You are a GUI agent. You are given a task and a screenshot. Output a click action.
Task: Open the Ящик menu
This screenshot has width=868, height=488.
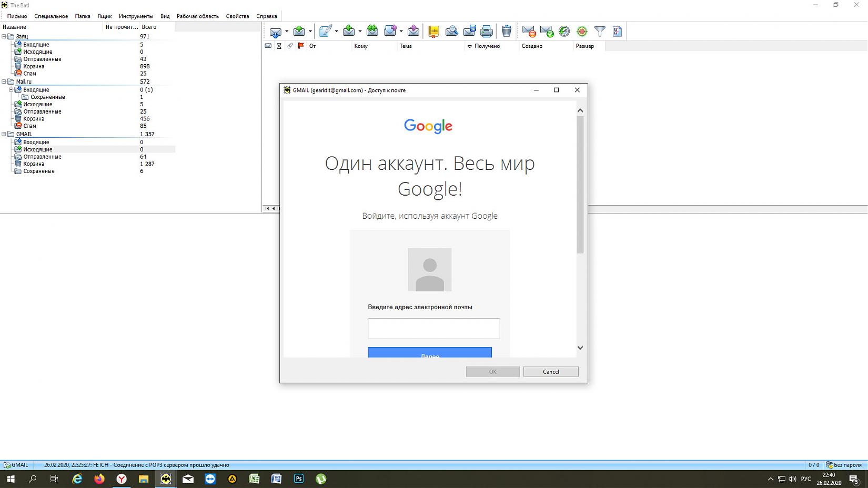(x=104, y=16)
